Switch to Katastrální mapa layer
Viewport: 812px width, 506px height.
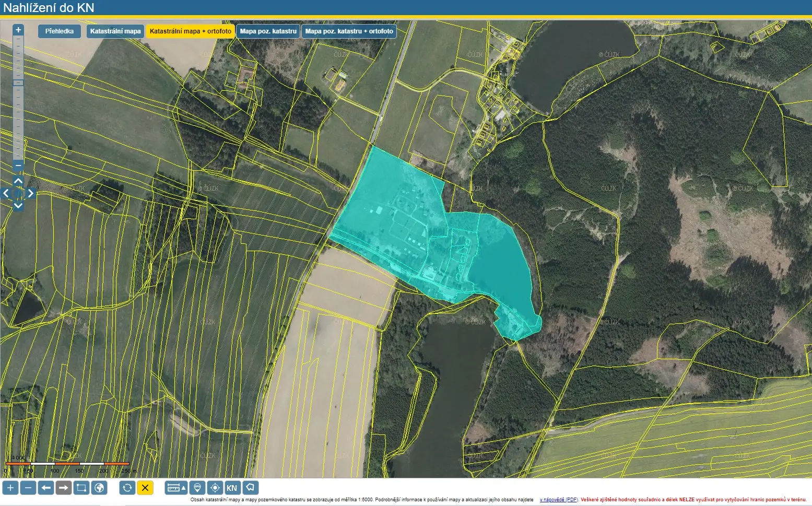point(115,31)
